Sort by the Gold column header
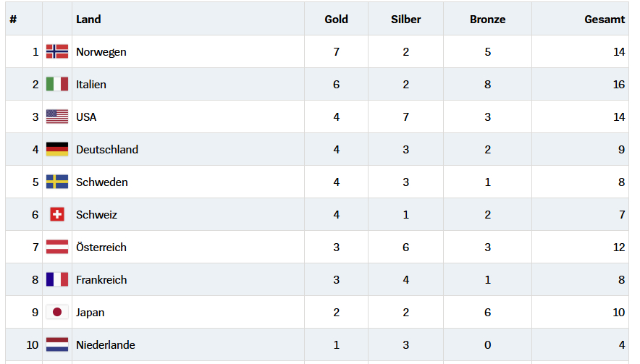 (336, 20)
